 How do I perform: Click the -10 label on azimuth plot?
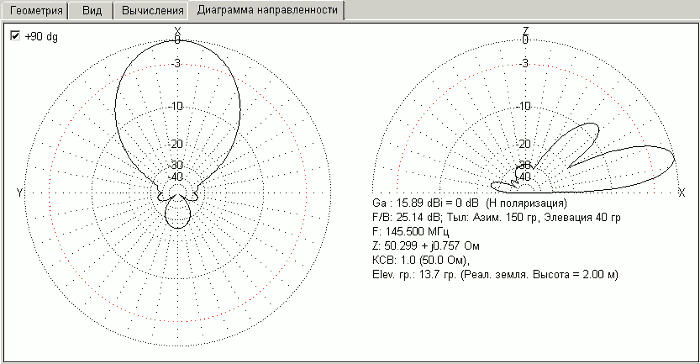[176, 106]
